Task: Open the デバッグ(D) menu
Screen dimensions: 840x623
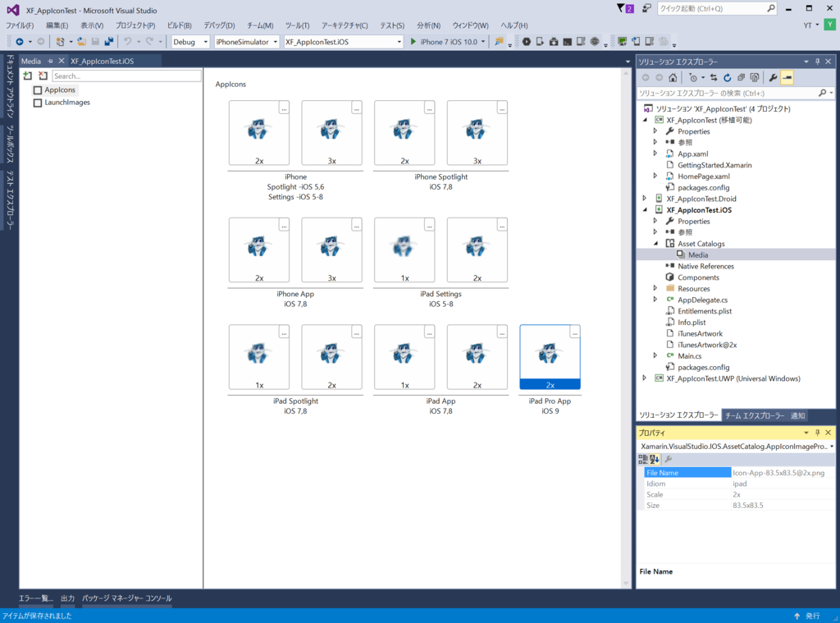Action: (219, 25)
